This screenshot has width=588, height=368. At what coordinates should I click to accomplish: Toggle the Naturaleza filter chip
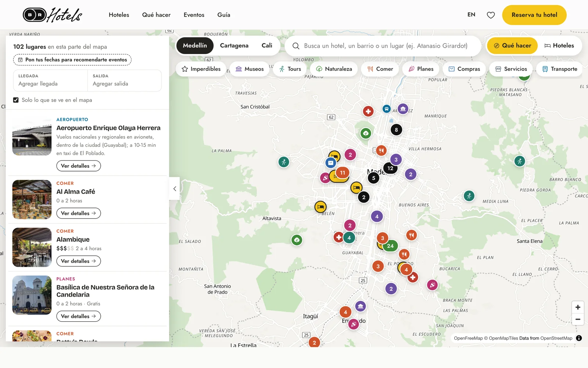tap(334, 69)
